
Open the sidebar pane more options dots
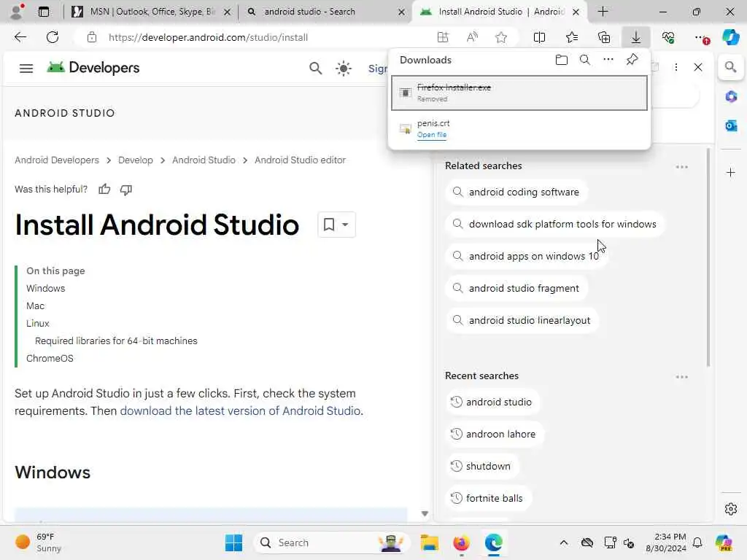(x=676, y=68)
